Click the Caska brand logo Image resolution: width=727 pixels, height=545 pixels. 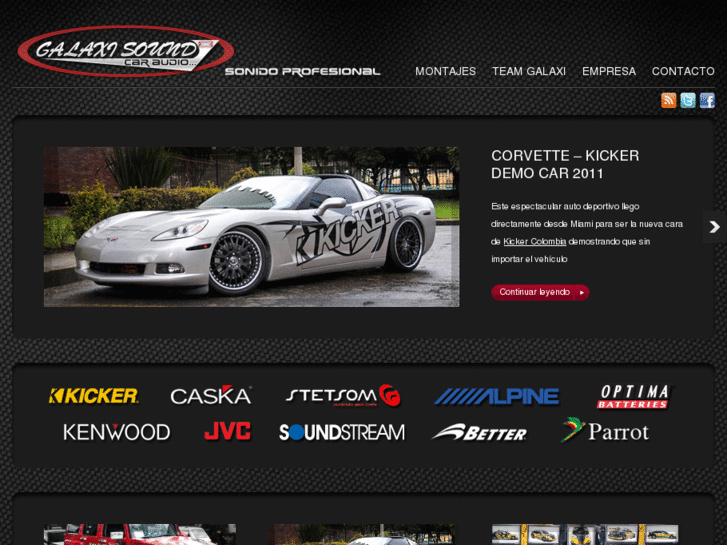[x=211, y=395]
